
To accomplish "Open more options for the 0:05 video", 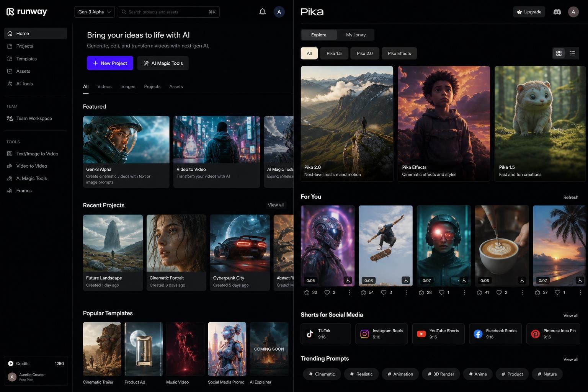I will tap(350, 292).
